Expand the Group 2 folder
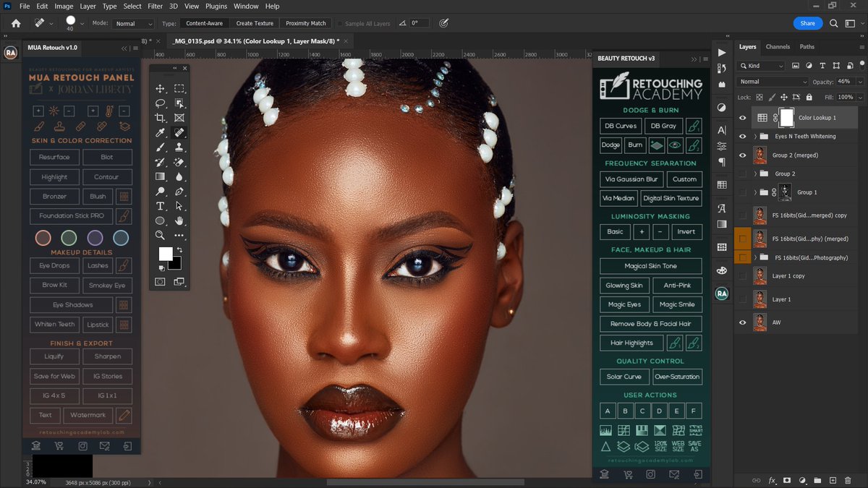 tap(755, 174)
